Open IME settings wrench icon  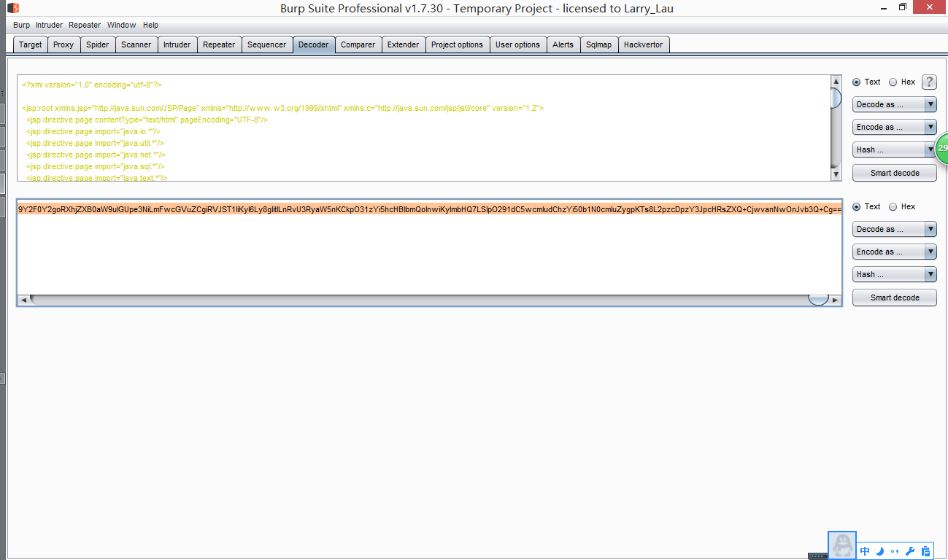tap(910, 551)
